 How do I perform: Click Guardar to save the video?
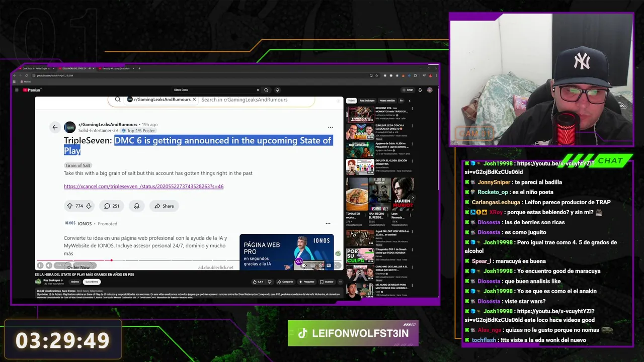coord(327,282)
